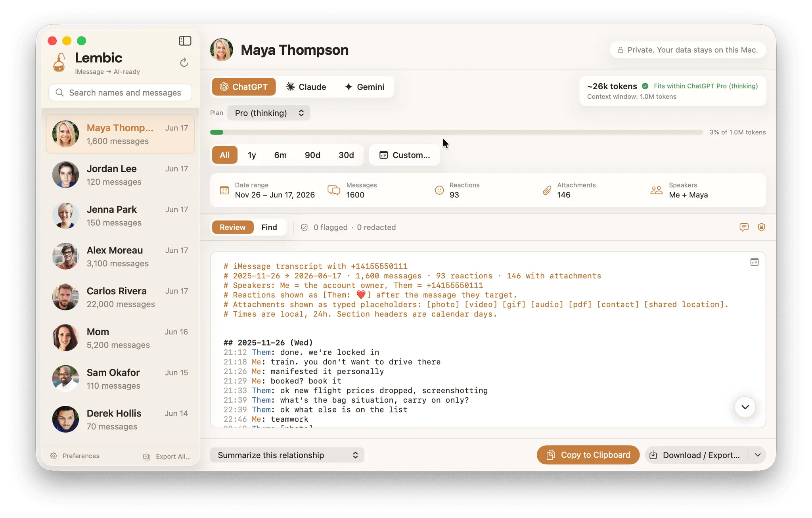Select the 6m time range
This screenshot has width=812, height=518.
coord(280,155)
